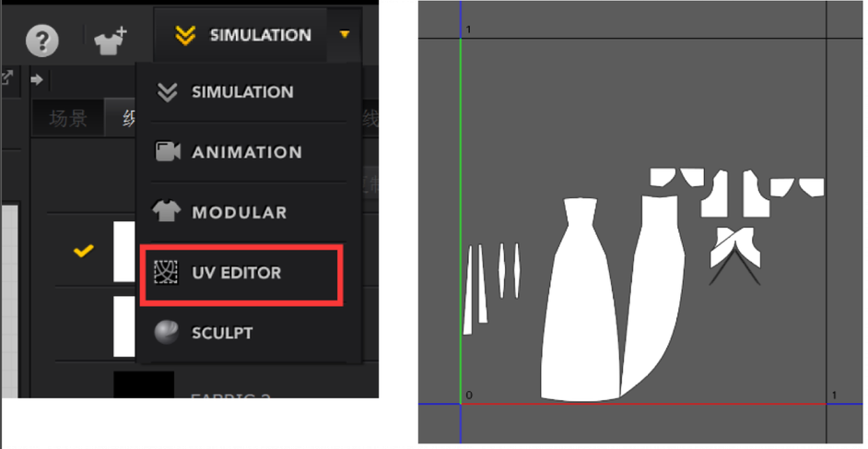868x449 pixels.
Task: Click the V-shaped strap UV pattern piece
Action: coord(734,254)
